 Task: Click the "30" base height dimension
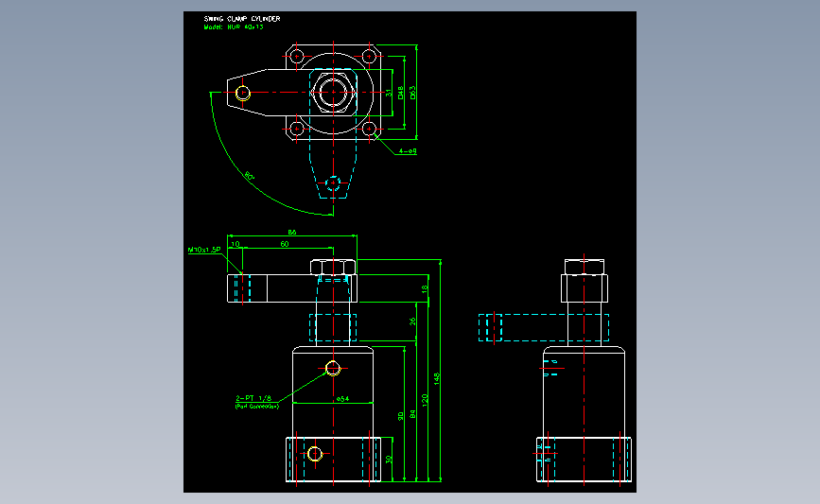(x=389, y=459)
